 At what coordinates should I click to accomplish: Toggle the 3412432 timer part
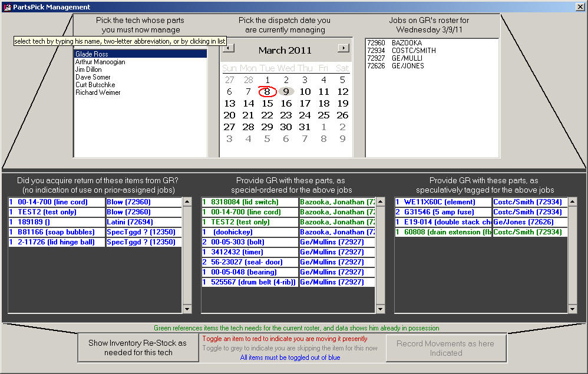(x=249, y=252)
